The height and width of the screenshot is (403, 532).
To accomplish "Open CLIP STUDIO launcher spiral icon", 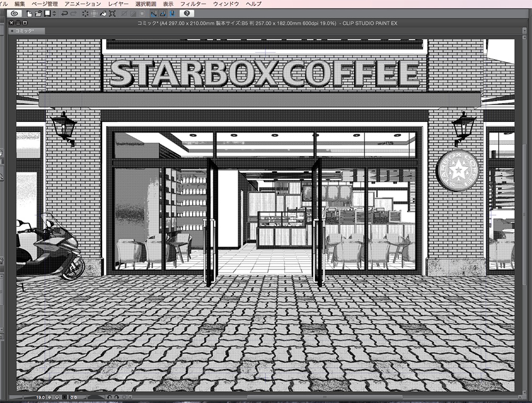I will pos(14,13).
